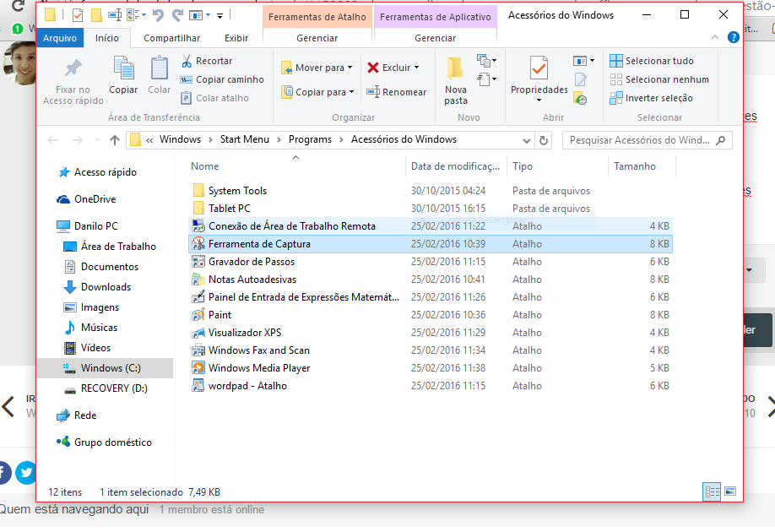
Task: Open Gerenciar under Ferramentas de Atalho
Action: pos(317,38)
